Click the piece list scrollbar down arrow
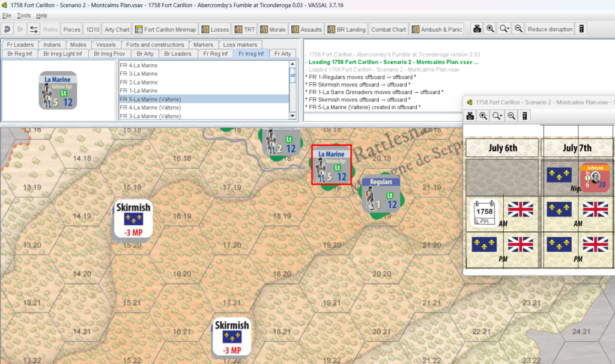Viewport: 615px width, 364px height. coord(292,116)
